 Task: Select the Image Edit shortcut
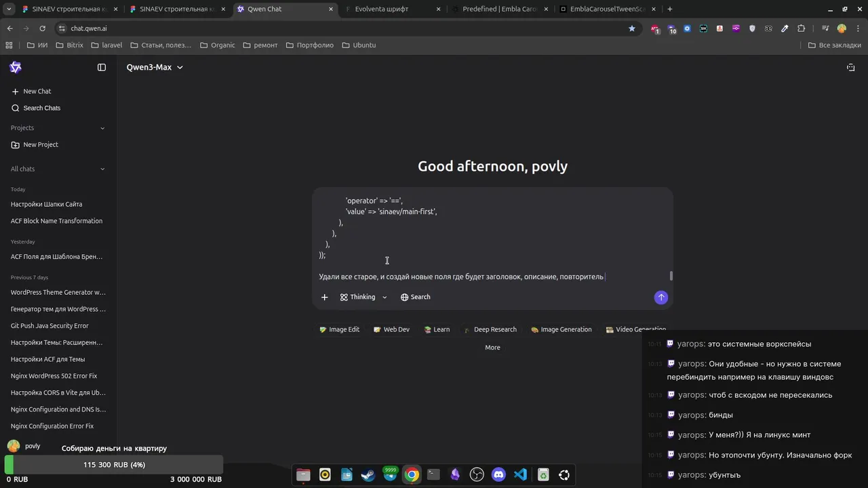(x=339, y=329)
